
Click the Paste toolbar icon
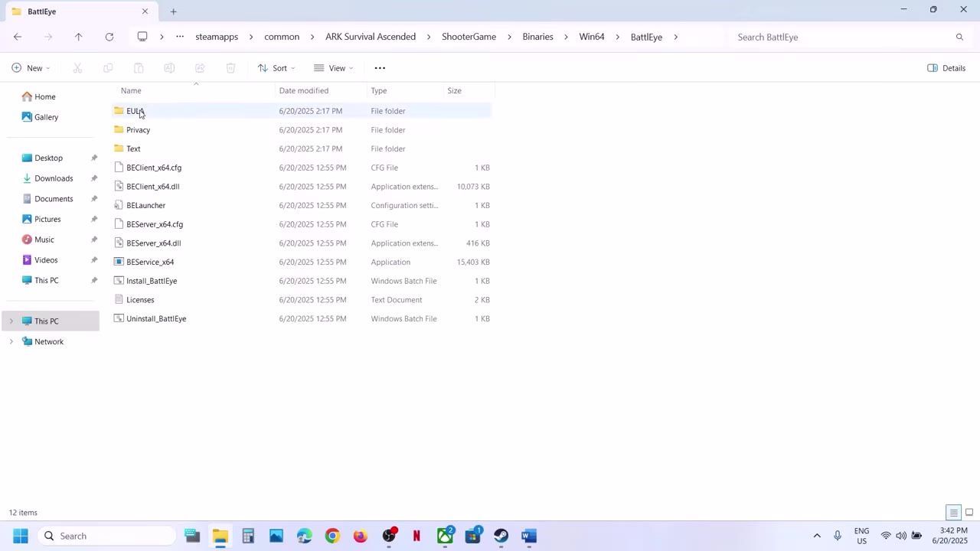pyautogui.click(x=139, y=68)
